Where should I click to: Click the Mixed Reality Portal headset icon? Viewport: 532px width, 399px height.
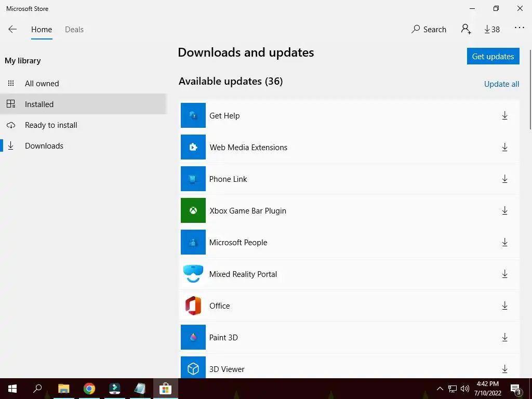pyautogui.click(x=193, y=274)
